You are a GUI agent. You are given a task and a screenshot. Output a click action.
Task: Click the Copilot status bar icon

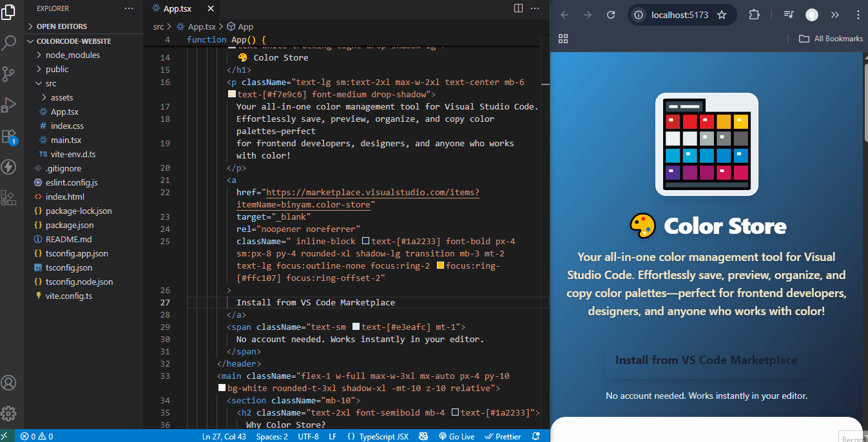coord(423,436)
